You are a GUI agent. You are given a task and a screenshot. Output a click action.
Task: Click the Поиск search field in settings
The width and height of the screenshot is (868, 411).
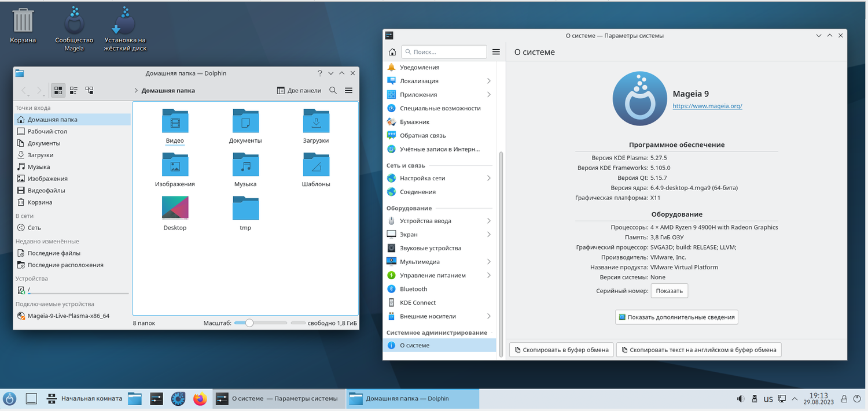point(444,52)
